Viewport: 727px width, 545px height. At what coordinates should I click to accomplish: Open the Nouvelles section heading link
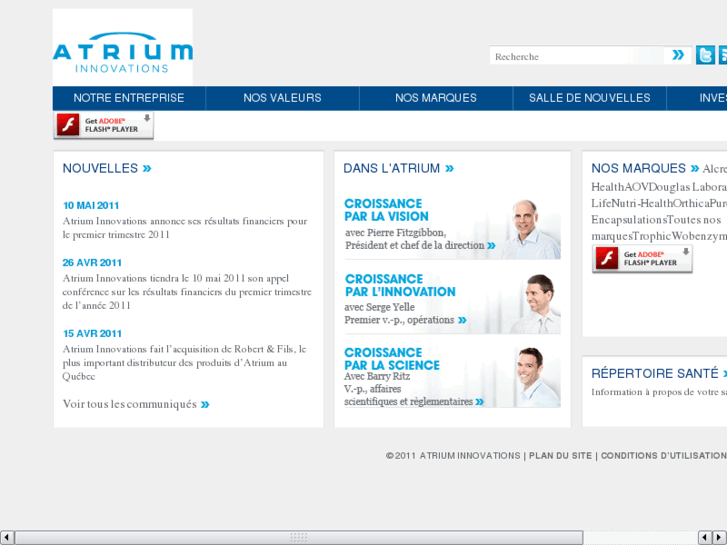click(x=100, y=168)
